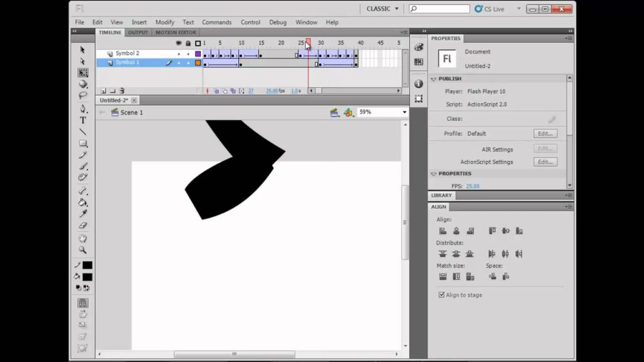The image size is (644, 362).
Task: Select the Text tool in toolbar
Action: 83,120
